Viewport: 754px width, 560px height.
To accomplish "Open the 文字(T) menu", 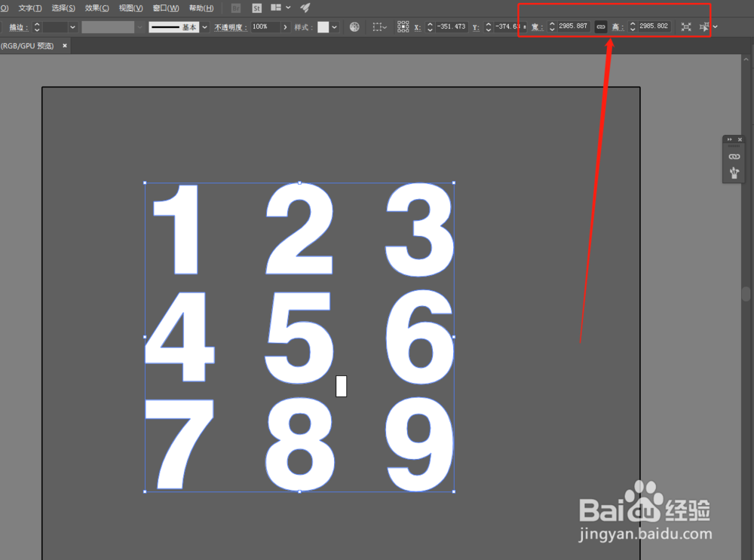I will point(30,8).
